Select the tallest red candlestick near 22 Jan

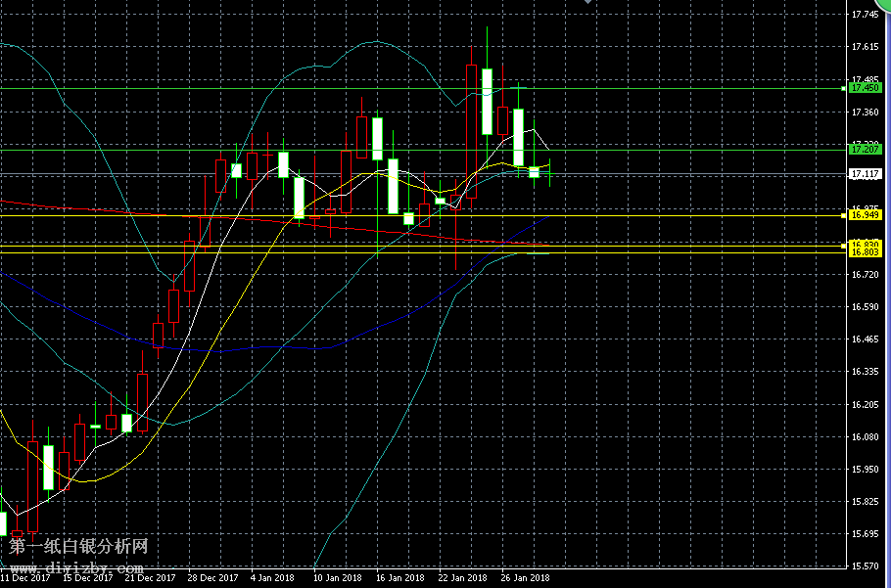pyautogui.click(x=471, y=131)
